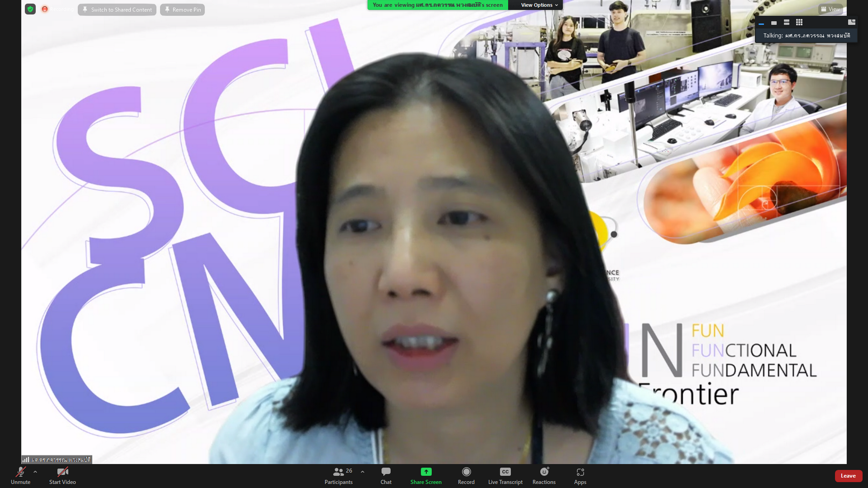The width and height of the screenshot is (868, 488).
Task: Click the green encryption shield icon
Action: [30, 9]
